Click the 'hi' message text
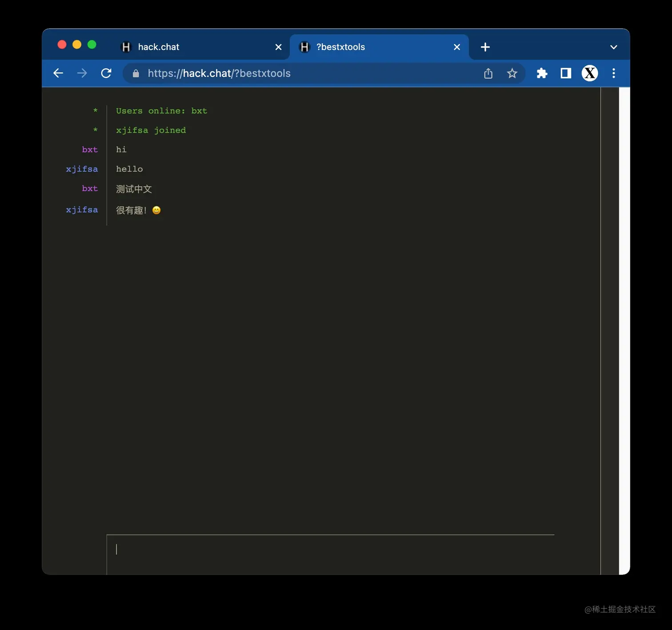This screenshot has height=630, width=672. (x=121, y=150)
